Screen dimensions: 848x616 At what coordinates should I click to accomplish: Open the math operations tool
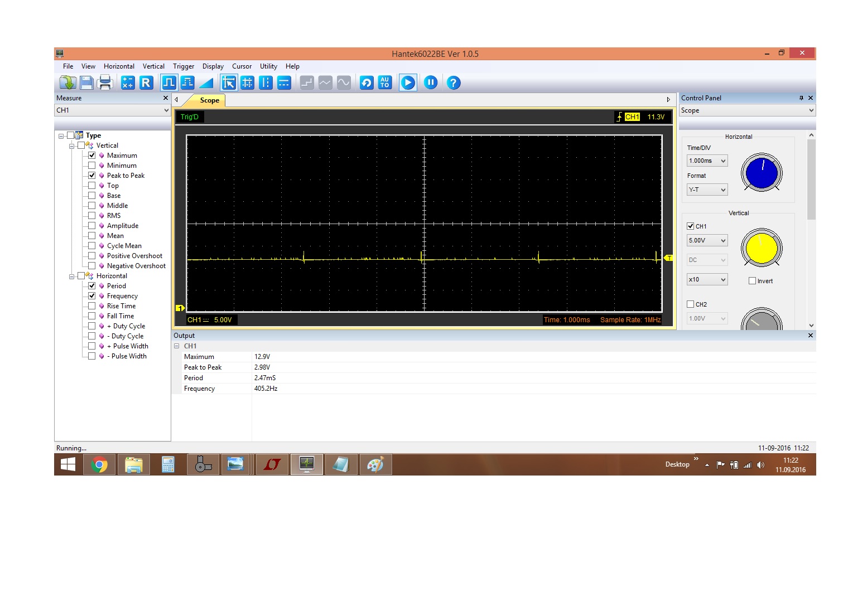click(128, 83)
